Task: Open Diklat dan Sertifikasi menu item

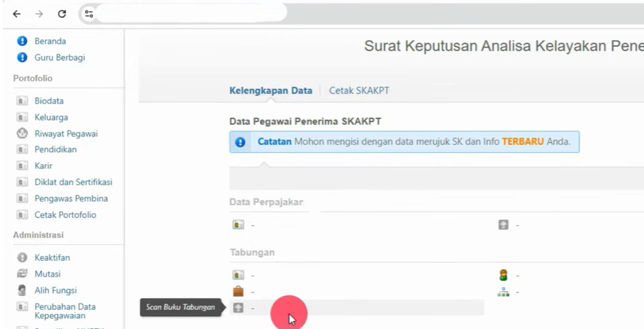Action: (74, 182)
